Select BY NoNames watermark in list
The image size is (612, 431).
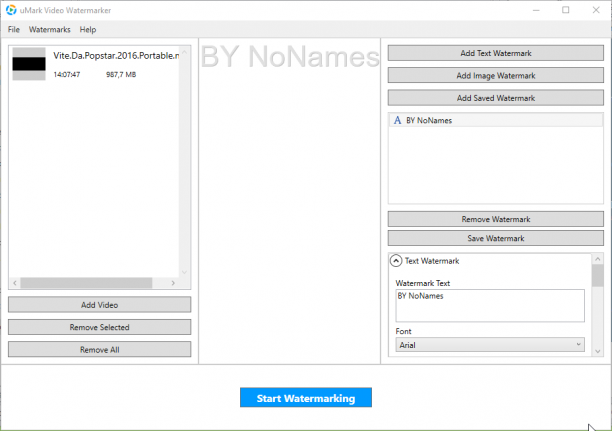point(496,120)
